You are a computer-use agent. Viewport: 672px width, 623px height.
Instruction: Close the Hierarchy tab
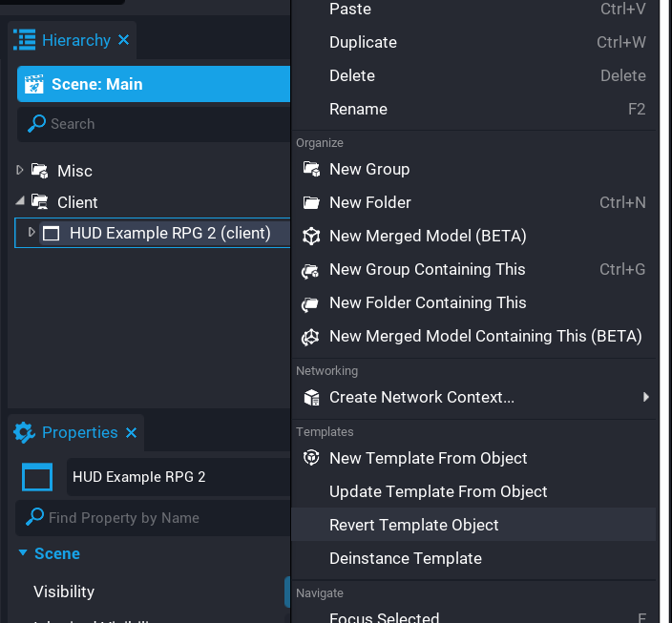(x=123, y=40)
